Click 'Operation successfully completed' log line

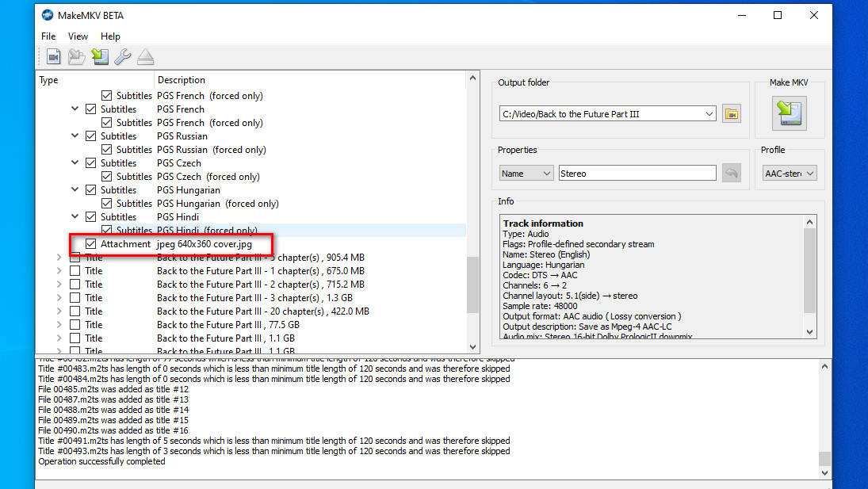(x=101, y=461)
